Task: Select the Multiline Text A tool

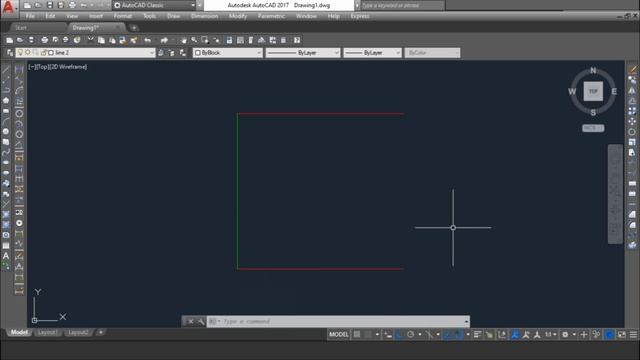Action: tap(6, 256)
